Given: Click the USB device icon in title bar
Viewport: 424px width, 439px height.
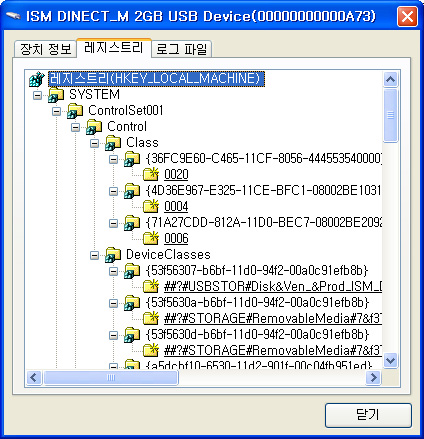Looking at the screenshot, I should [x=13, y=15].
